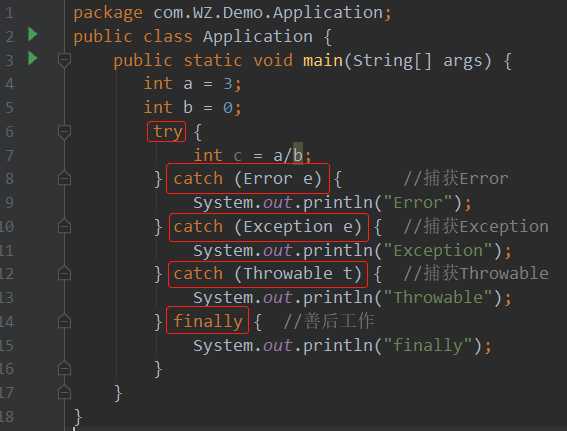
Task: Click the Application class name
Action: (x=257, y=37)
